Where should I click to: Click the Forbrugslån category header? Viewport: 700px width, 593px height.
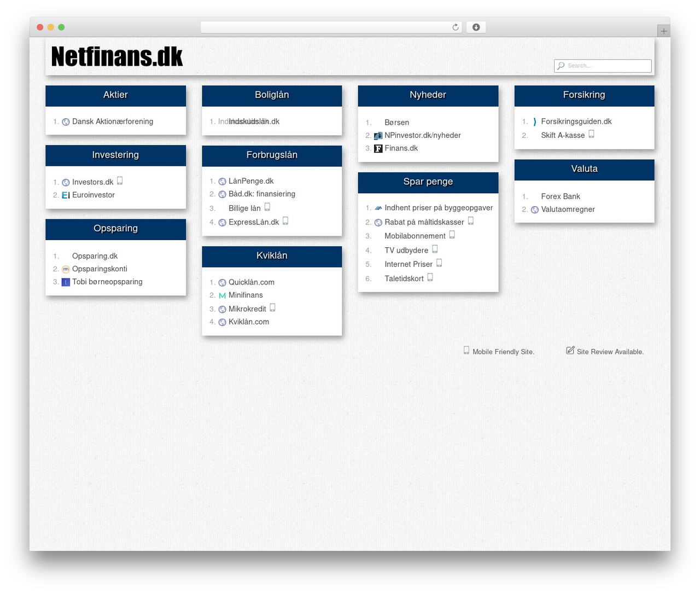(272, 156)
